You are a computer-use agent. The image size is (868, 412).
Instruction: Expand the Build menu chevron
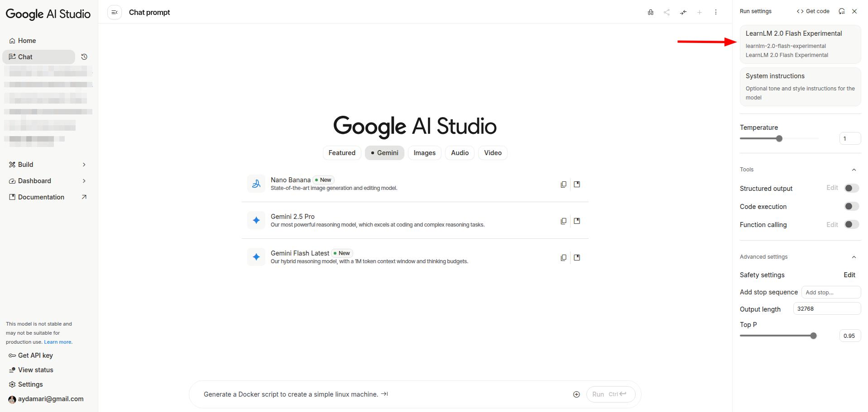point(84,165)
